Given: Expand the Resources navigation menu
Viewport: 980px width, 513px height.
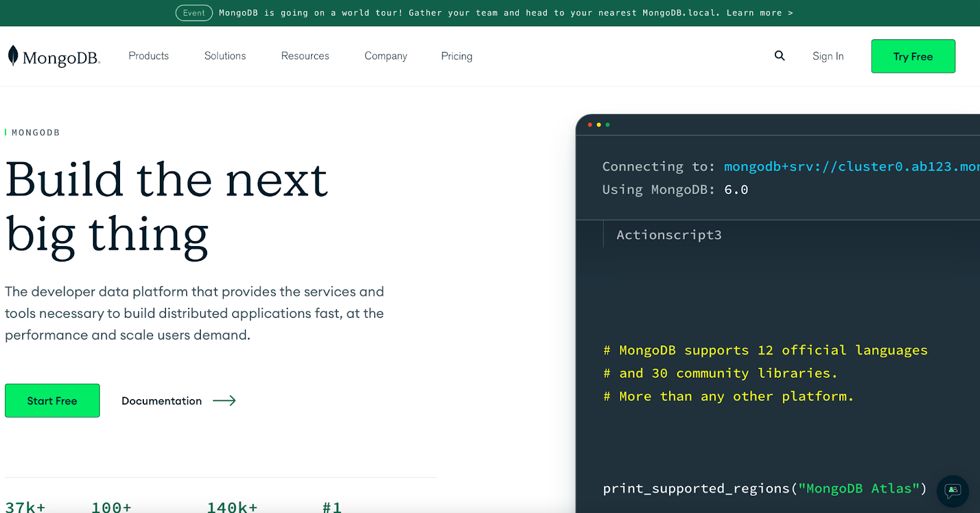Looking at the screenshot, I should click(305, 56).
